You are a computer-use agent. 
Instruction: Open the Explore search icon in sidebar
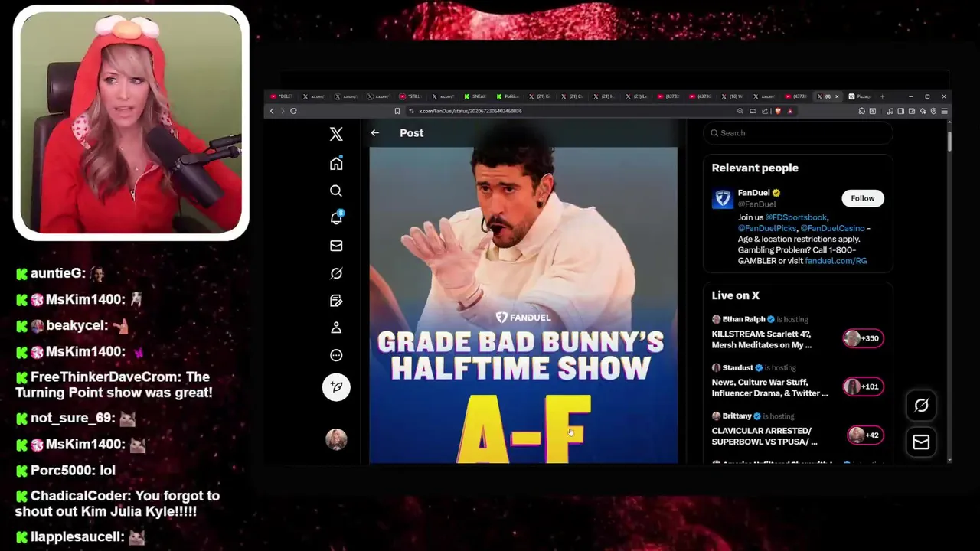336,191
